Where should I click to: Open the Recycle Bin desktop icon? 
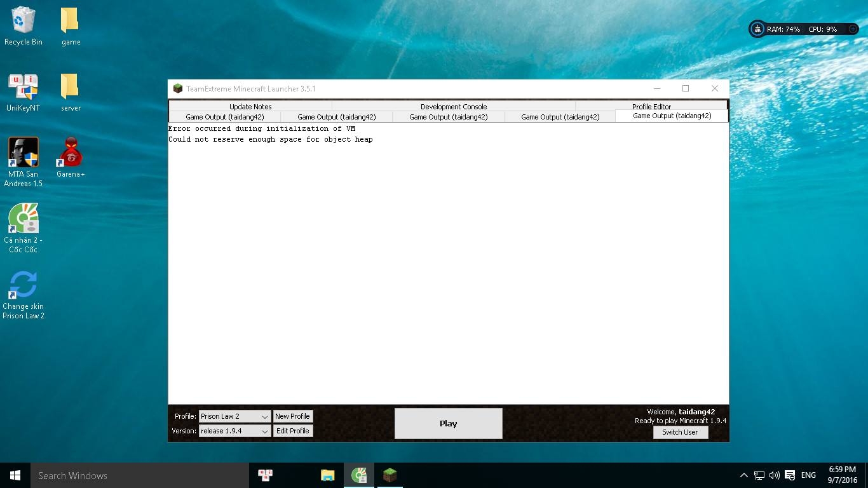(x=24, y=26)
